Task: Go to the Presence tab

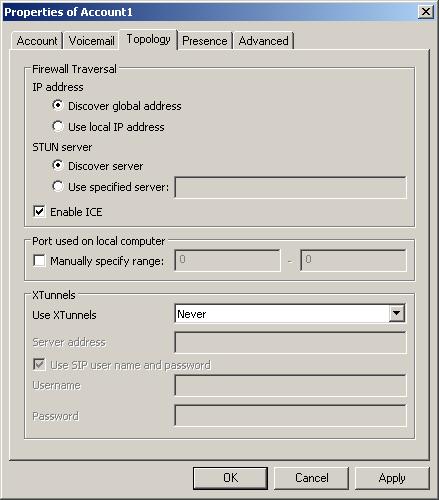Action: pyautogui.click(x=205, y=41)
